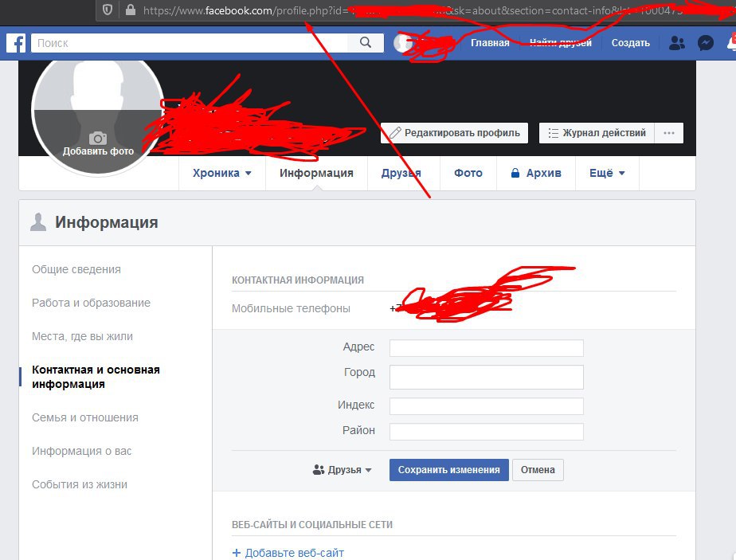Open Журнал действий

click(597, 133)
